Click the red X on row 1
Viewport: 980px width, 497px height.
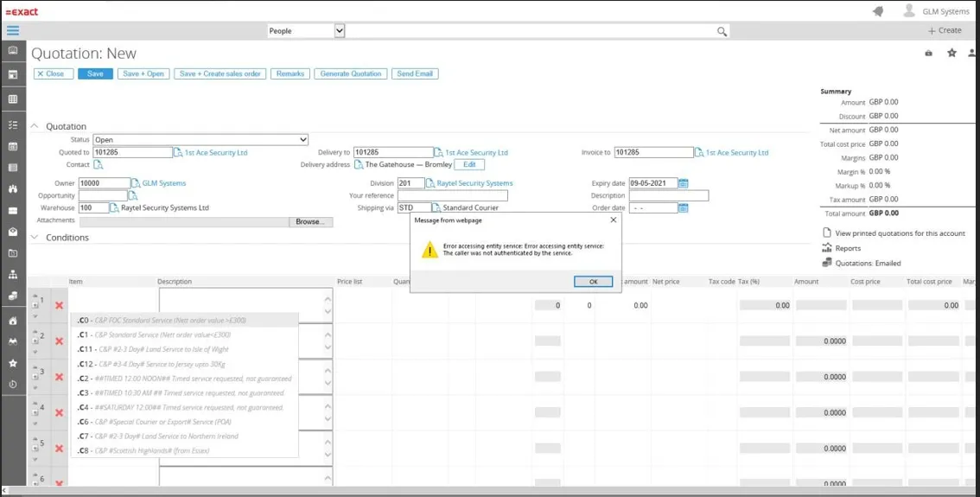(x=59, y=305)
